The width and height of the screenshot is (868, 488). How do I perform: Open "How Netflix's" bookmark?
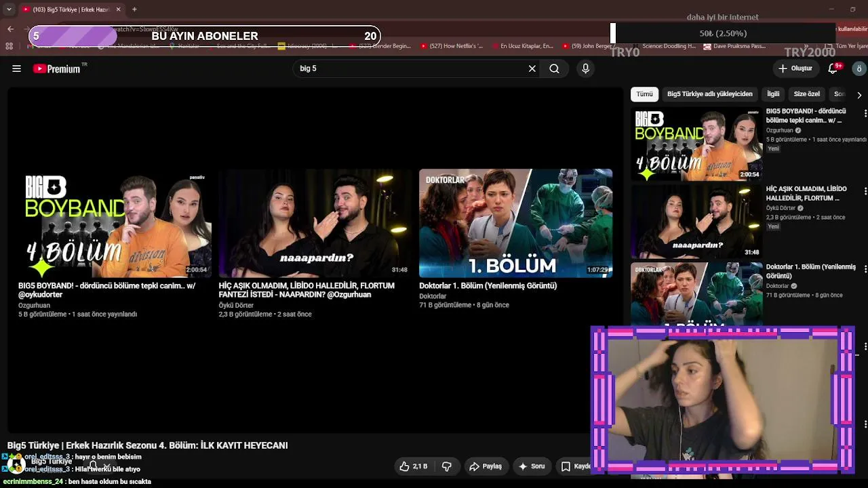pos(451,46)
